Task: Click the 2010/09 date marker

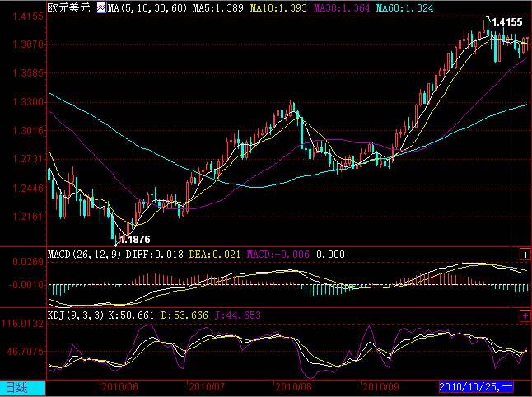Action: click(x=380, y=387)
